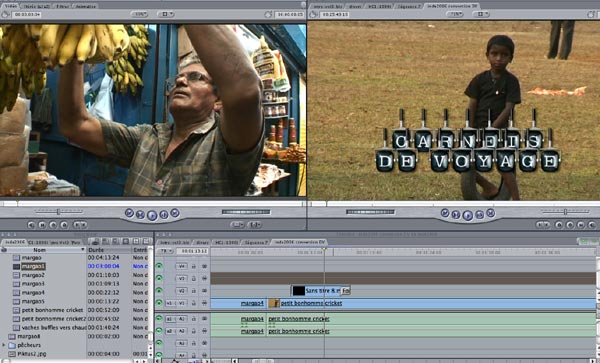Select the Viewer's first tab, Vidéo

10,6
